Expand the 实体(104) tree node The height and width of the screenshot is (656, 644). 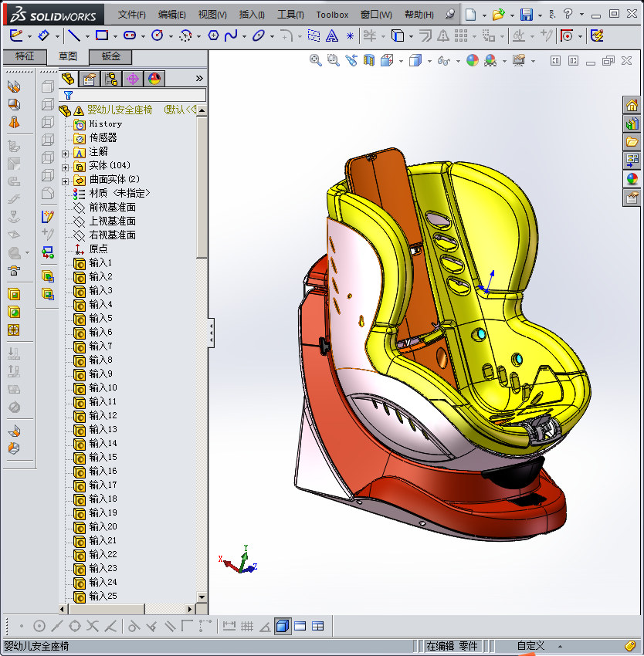point(66,167)
